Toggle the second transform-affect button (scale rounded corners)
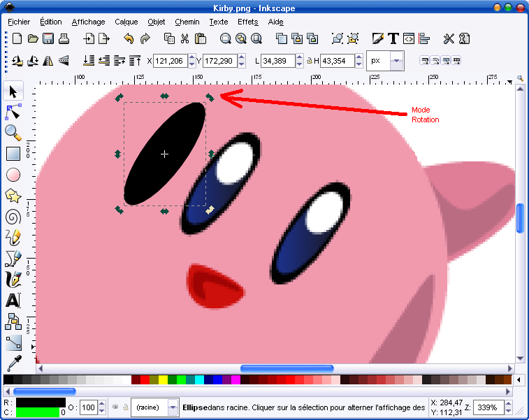The image size is (529, 420). 435,61
